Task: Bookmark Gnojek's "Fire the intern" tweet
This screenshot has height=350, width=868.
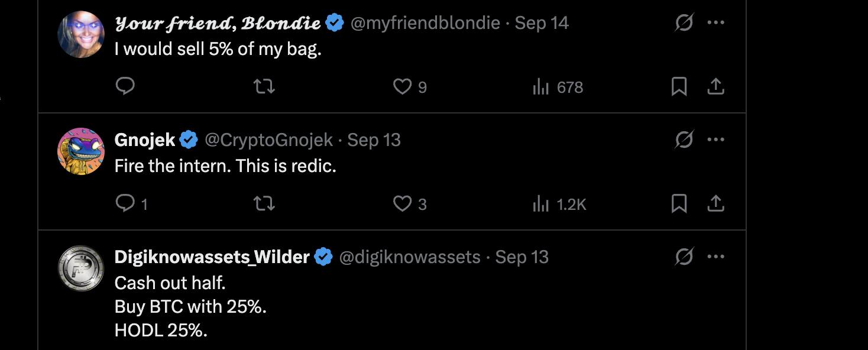Action: click(x=679, y=204)
